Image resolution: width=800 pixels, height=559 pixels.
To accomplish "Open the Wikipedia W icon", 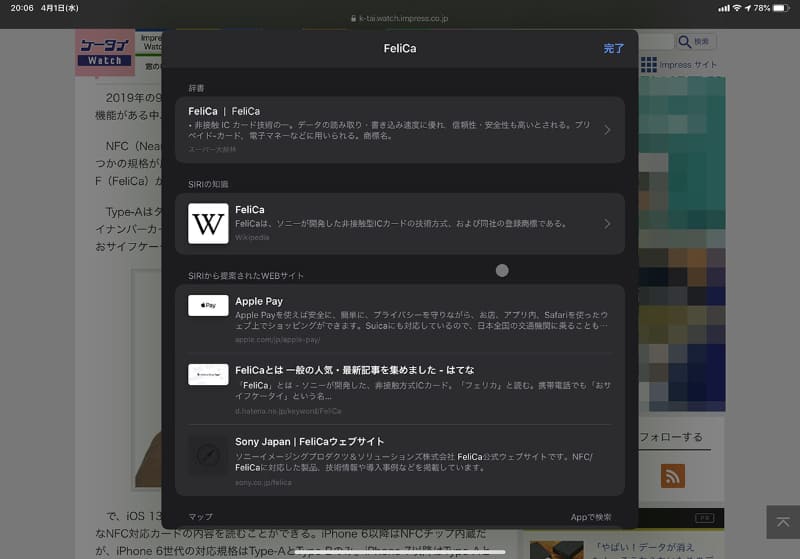I will point(208,223).
